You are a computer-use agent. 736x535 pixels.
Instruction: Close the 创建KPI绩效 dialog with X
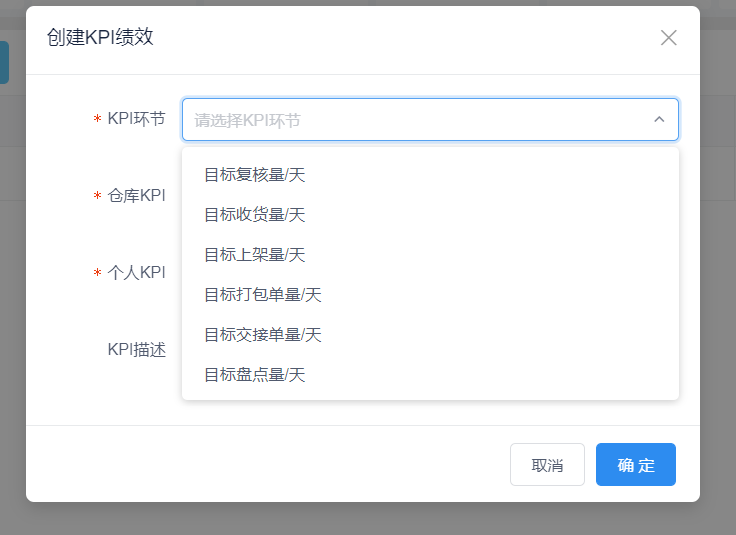coord(668,38)
